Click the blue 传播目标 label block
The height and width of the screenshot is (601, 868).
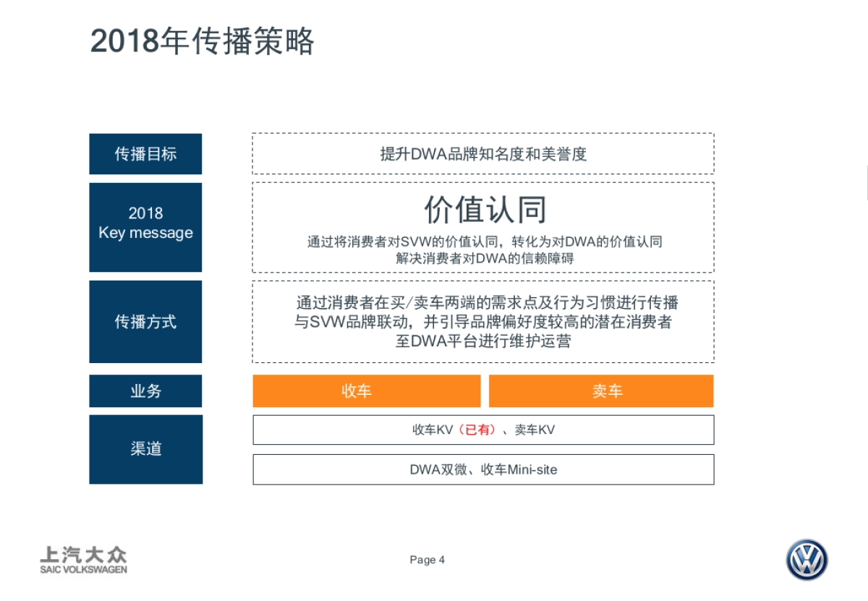tap(145, 153)
